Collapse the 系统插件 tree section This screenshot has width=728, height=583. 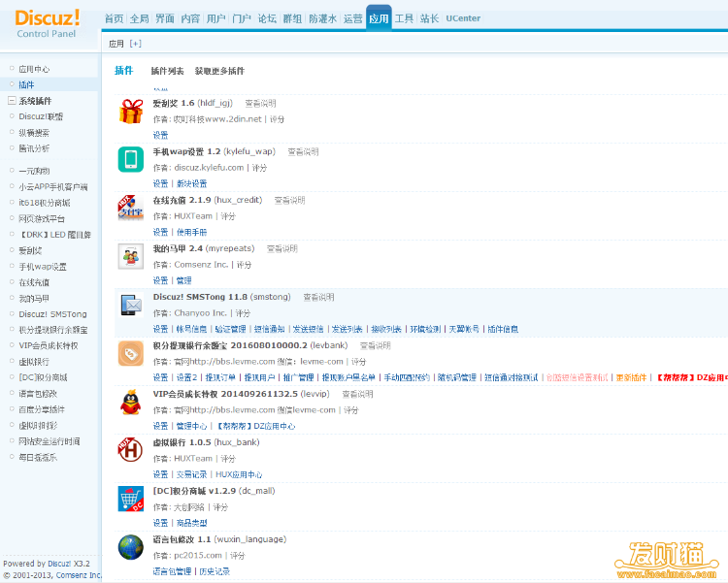[x=12, y=100]
